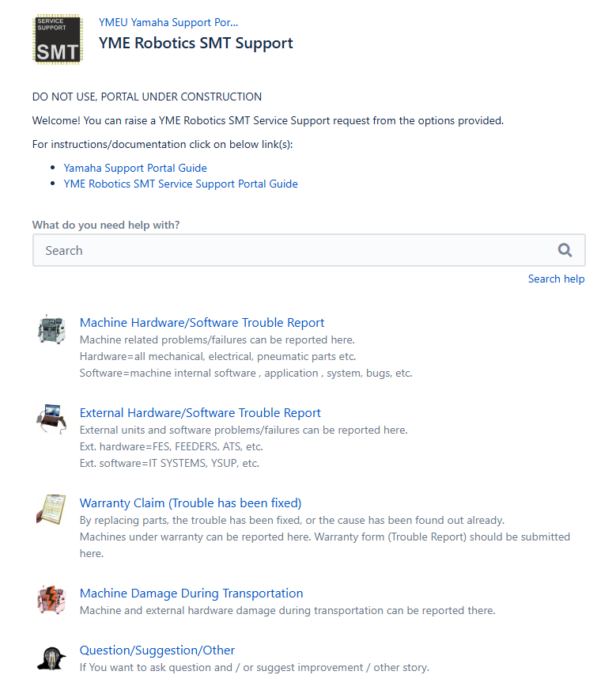
Task: Open the Yamaha Support Portal Guide link
Action: coord(135,169)
